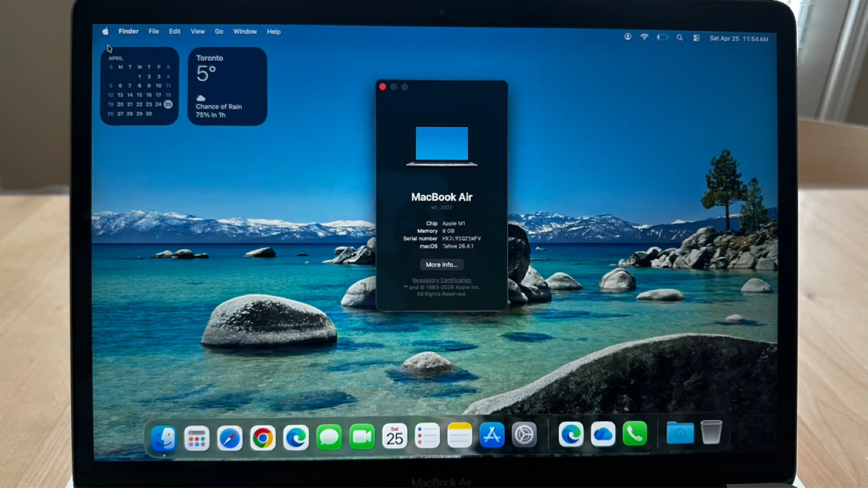Screen dimensions: 868x488
Task: Open the Calendar dock icon showing 25
Action: (x=395, y=436)
